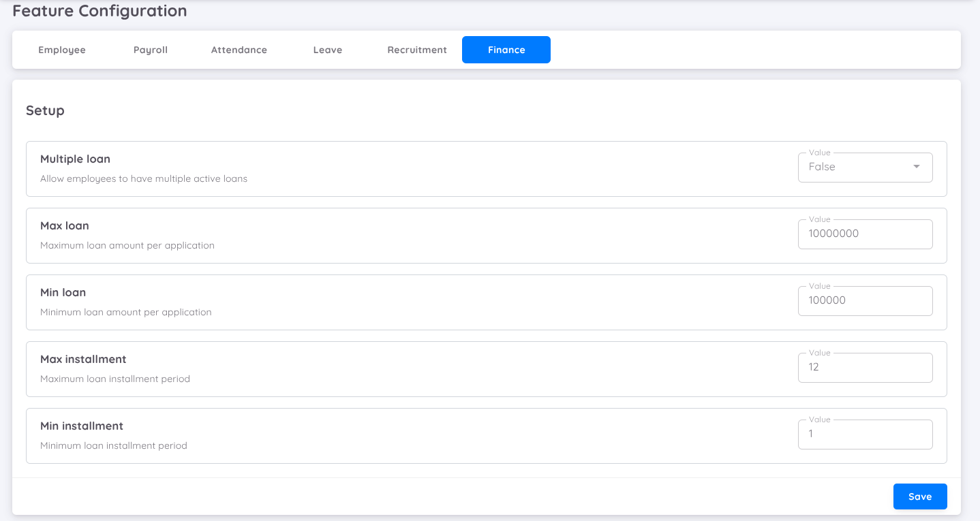Open the Multiple loan value field showing False
The width and height of the screenshot is (980, 521).
(x=855, y=168)
